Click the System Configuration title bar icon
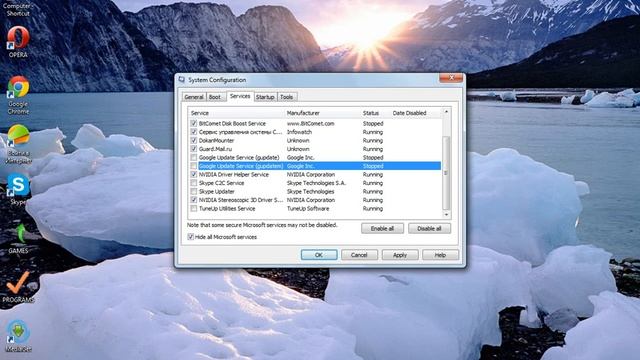Screen dimensions: 640x360 (182, 80)
